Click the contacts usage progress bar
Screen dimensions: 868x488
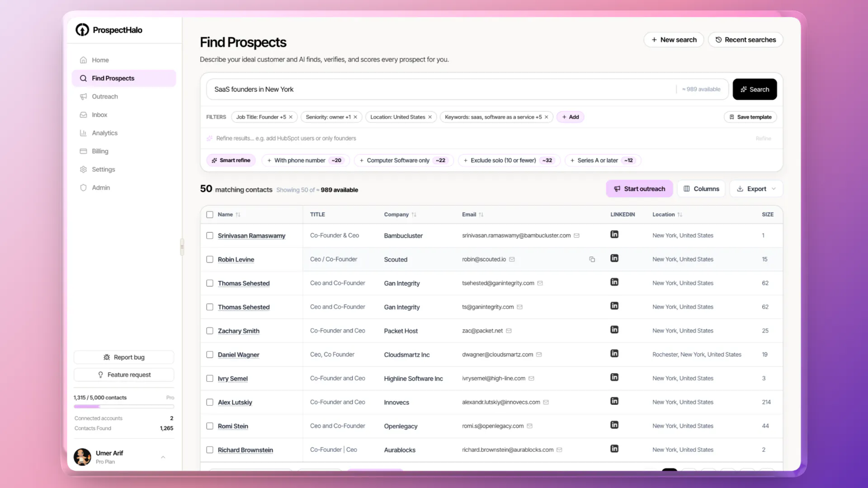[124, 407]
